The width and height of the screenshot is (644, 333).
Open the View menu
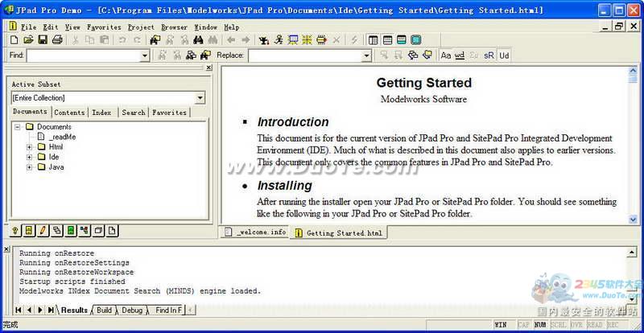(x=72, y=27)
